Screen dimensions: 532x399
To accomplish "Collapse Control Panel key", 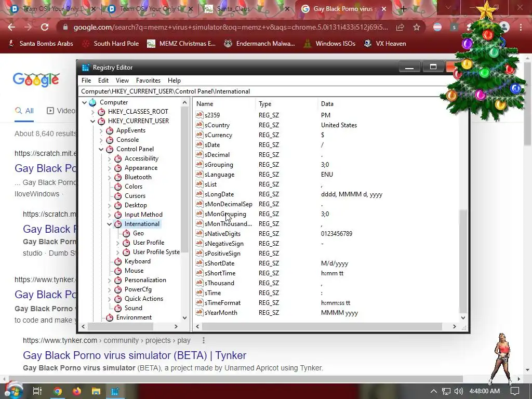I will pyautogui.click(x=101, y=149).
